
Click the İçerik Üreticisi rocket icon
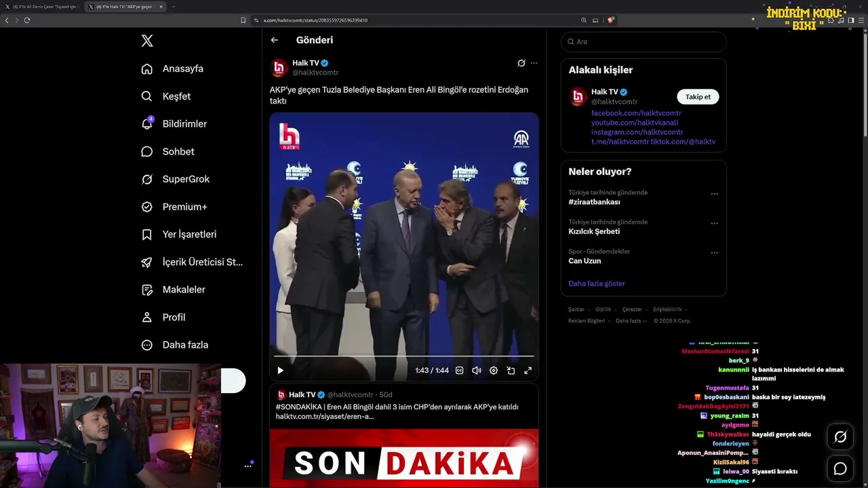tap(146, 262)
